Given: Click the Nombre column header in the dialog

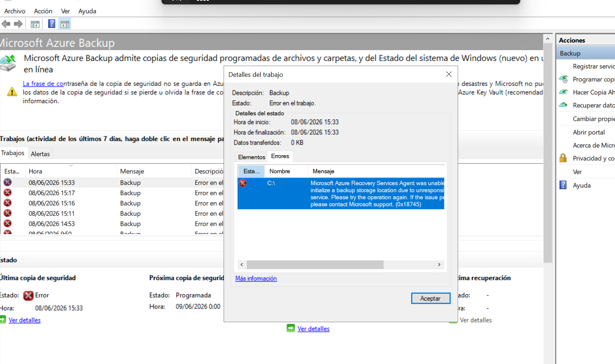Looking at the screenshot, I should 286,171.
